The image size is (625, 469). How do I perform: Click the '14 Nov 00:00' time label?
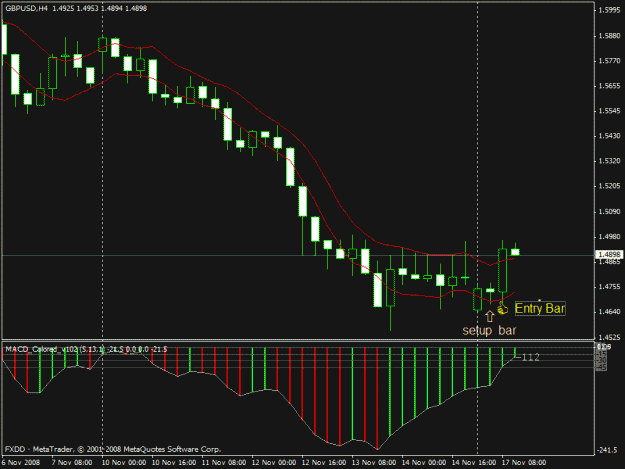coord(424,463)
